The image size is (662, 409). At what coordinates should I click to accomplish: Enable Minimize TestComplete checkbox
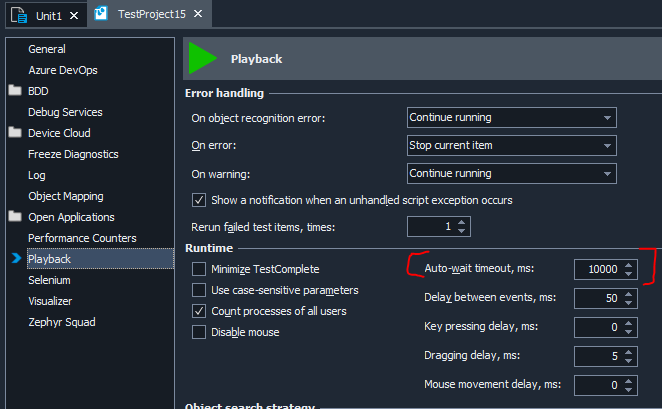point(199,269)
